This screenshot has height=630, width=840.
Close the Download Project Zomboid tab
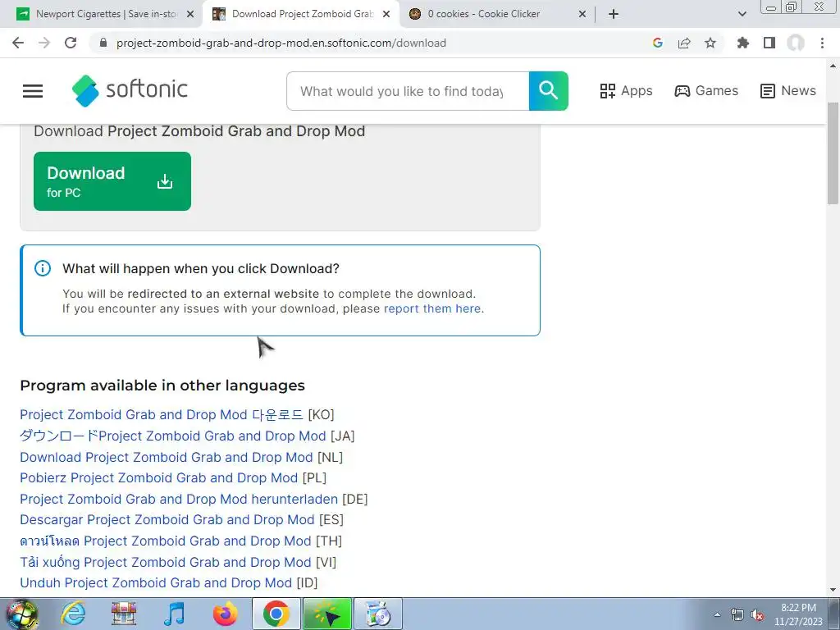386,15
